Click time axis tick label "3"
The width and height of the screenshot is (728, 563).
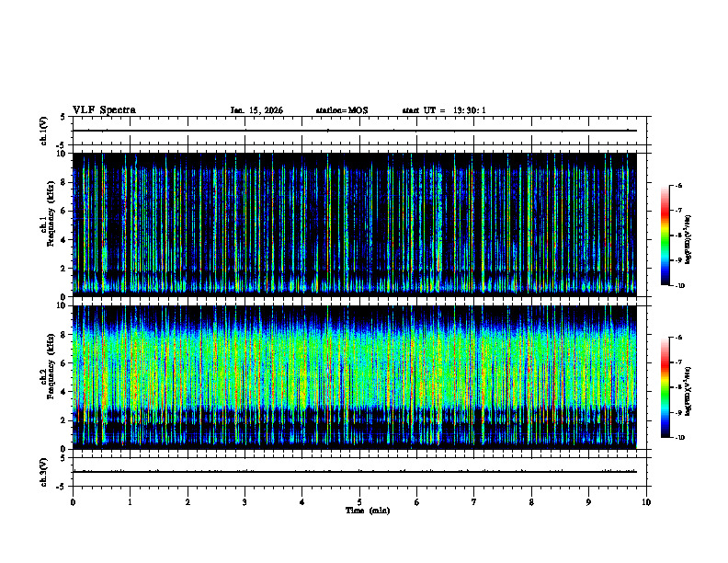click(x=245, y=502)
